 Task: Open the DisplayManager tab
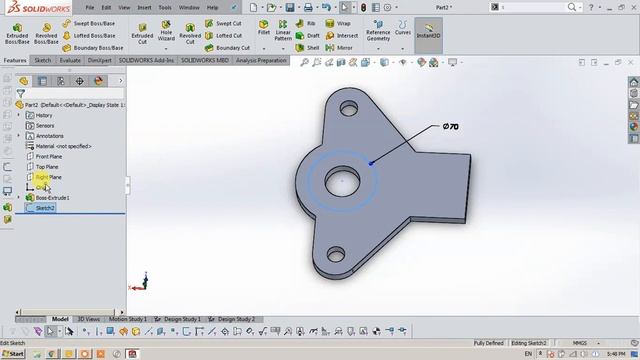pos(98,81)
